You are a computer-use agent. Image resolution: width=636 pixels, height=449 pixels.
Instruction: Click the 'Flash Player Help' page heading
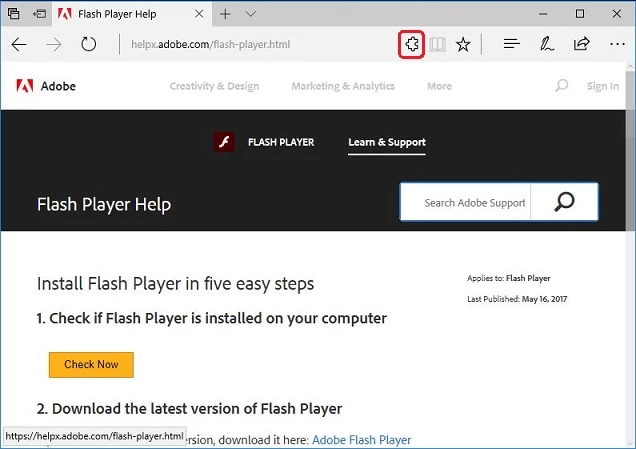click(104, 204)
